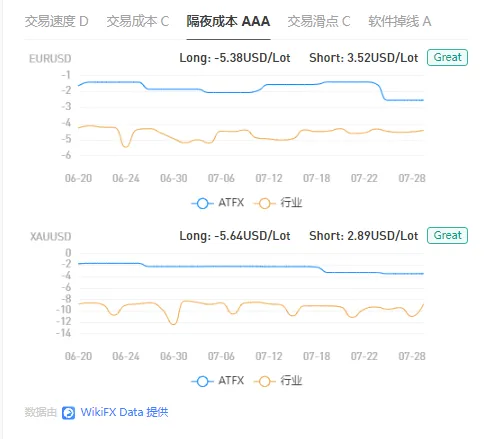Click the ATFX blue circle marker under EURUSD
Viewport: 494px width, 439px height.
[x=202, y=203]
